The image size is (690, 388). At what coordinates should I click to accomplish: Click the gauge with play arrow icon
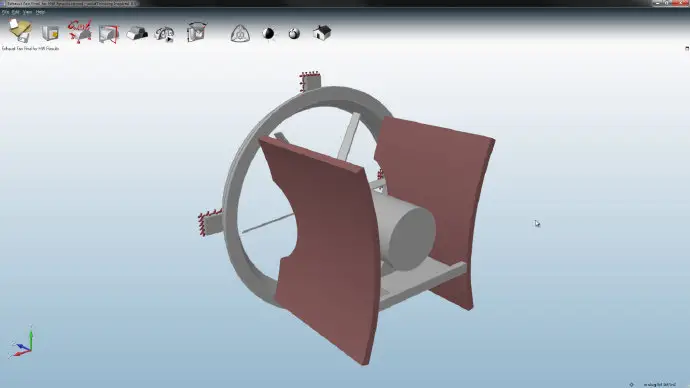(165, 34)
